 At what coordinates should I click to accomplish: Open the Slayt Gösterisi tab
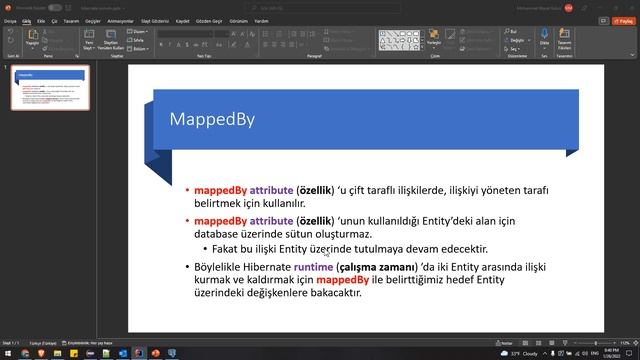[x=155, y=21]
